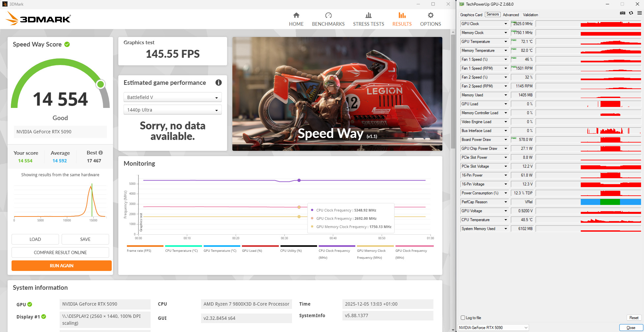Click the Average score value 14 592

point(60,161)
